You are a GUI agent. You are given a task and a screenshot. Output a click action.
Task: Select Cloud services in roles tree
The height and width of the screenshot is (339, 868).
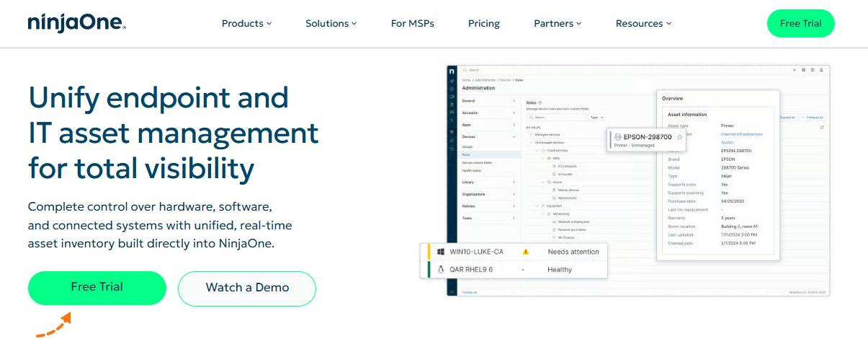557,150
